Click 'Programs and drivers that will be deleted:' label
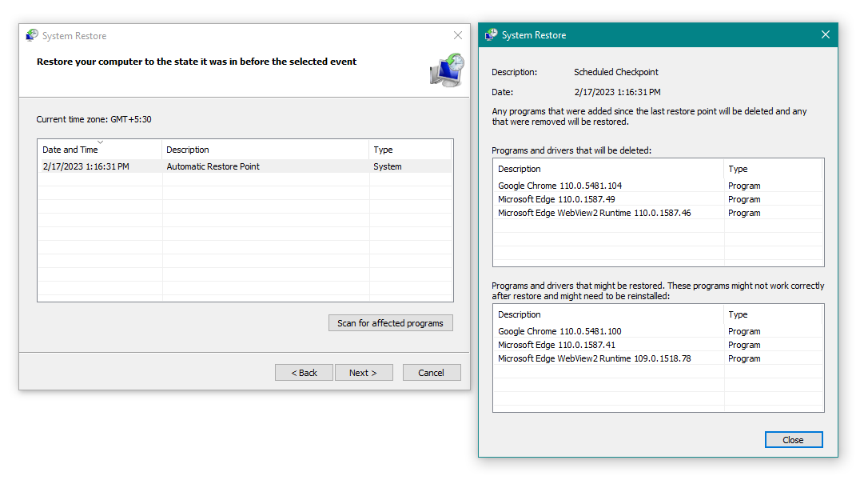 coord(571,150)
